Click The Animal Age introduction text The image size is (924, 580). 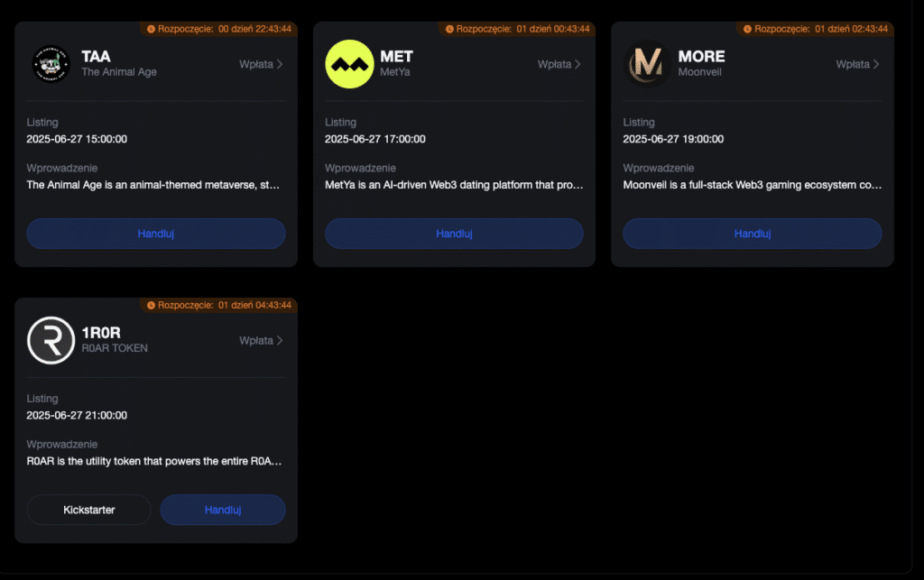coord(153,185)
